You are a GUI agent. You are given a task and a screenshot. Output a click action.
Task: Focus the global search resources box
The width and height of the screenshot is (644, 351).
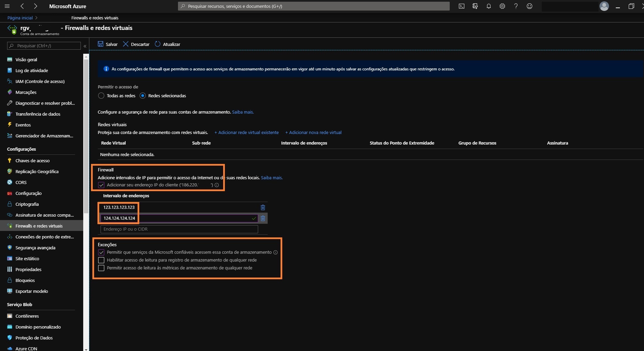(314, 6)
